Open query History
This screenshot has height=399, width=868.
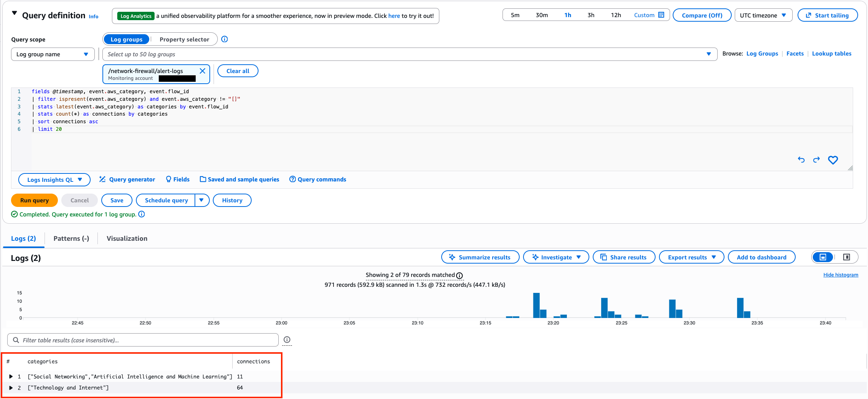pyautogui.click(x=232, y=200)
